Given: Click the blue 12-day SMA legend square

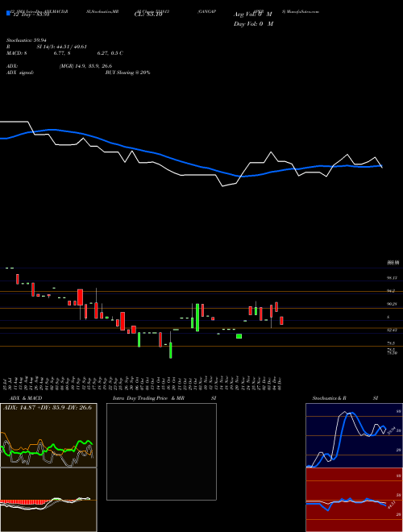Looking at the screenshot, I should 8,13.
